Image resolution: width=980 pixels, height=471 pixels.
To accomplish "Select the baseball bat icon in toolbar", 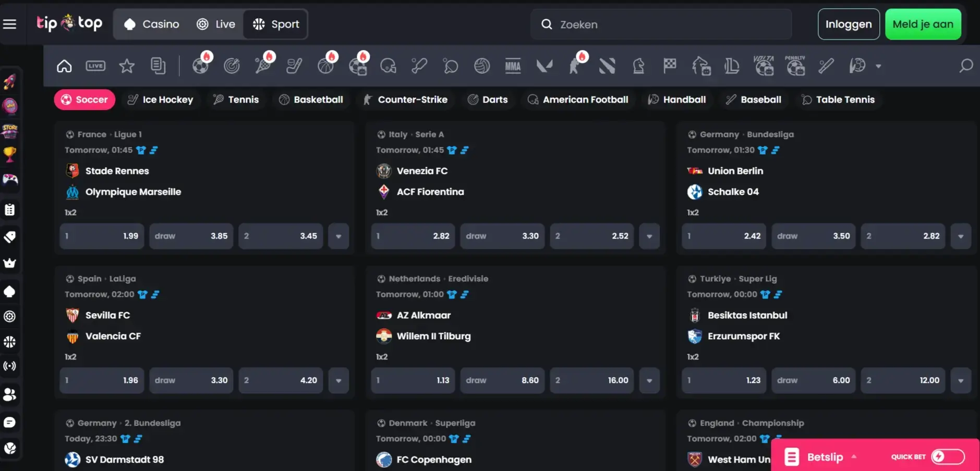I will coord(826,66).
